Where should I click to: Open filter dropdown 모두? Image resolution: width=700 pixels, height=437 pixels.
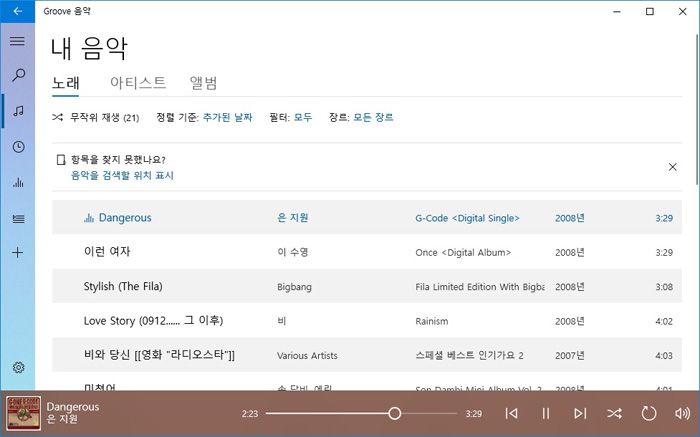coord(303,118)
